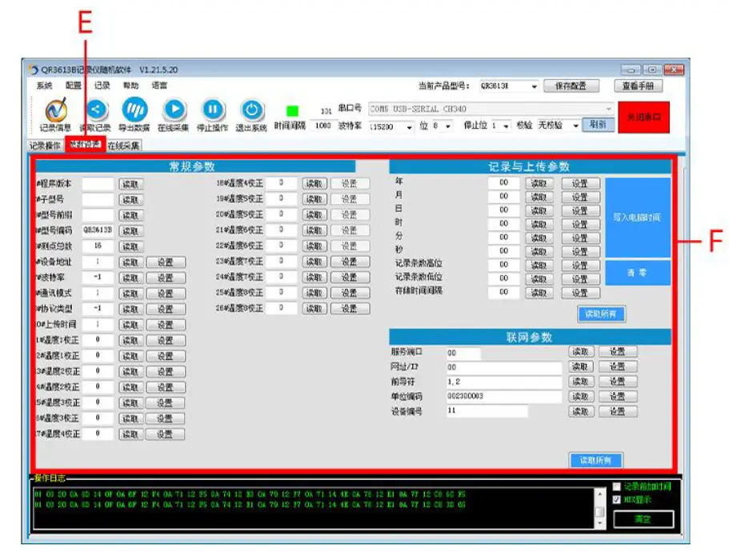
Task: Click 设置 for 存储时间间隔
Action: click(580, 293)
